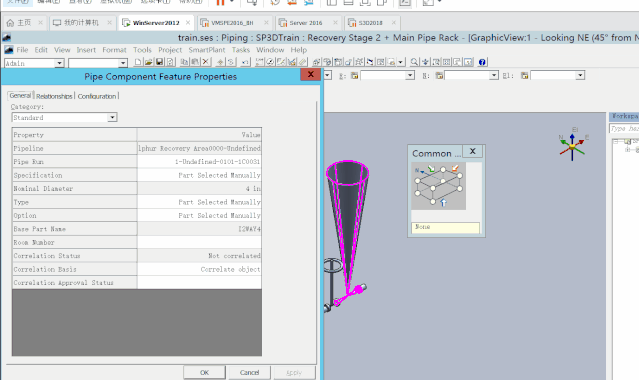Click the New document toolbar icon
The image size is (639, 380).
tap(138, 62)
